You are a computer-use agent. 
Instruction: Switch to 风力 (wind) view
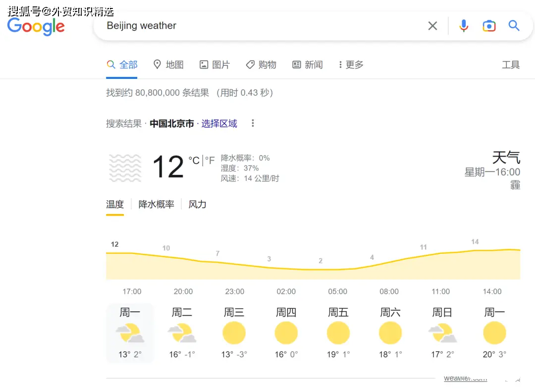pyautogui.click(x=197, y=204)
